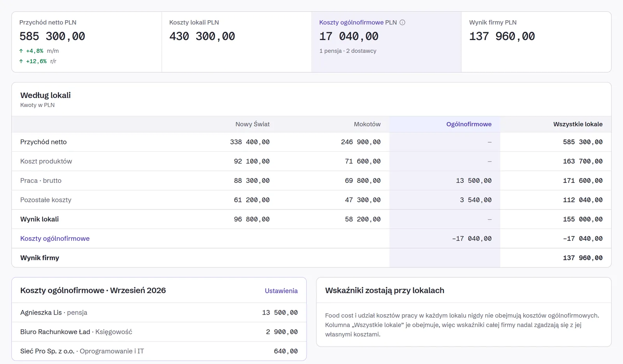Open the Przychód netto PLN summary card
Image resolution: width=623 pixels, height=364 pixels.
[86, 42]
